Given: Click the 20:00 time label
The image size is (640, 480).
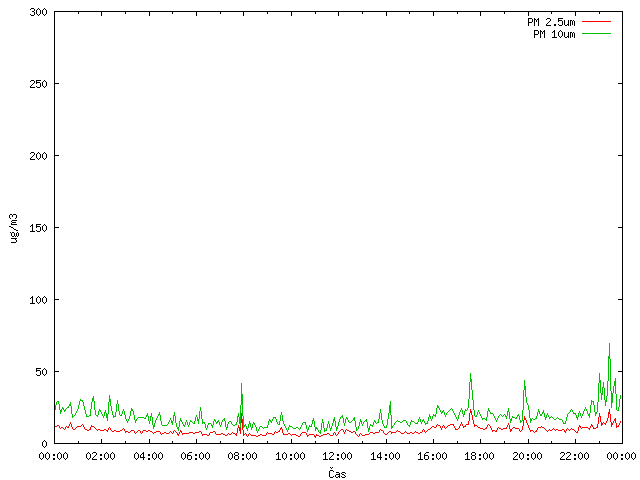Looking at the screenshot, I should (x=527, y=456).
